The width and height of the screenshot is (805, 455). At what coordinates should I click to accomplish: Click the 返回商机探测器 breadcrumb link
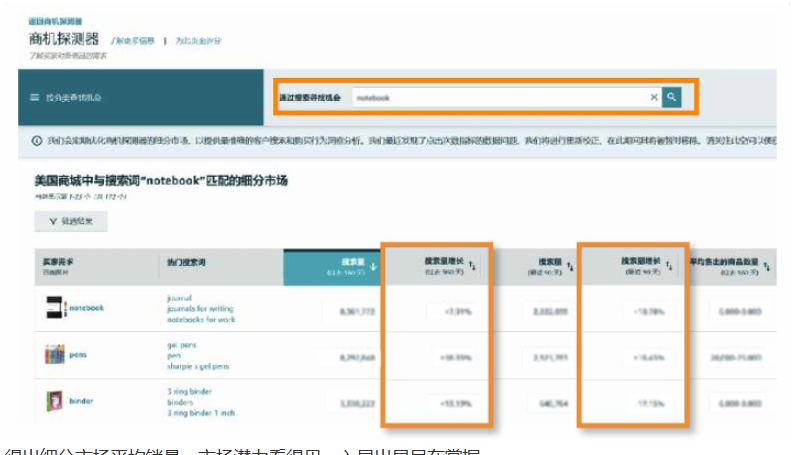pos(57,21)
